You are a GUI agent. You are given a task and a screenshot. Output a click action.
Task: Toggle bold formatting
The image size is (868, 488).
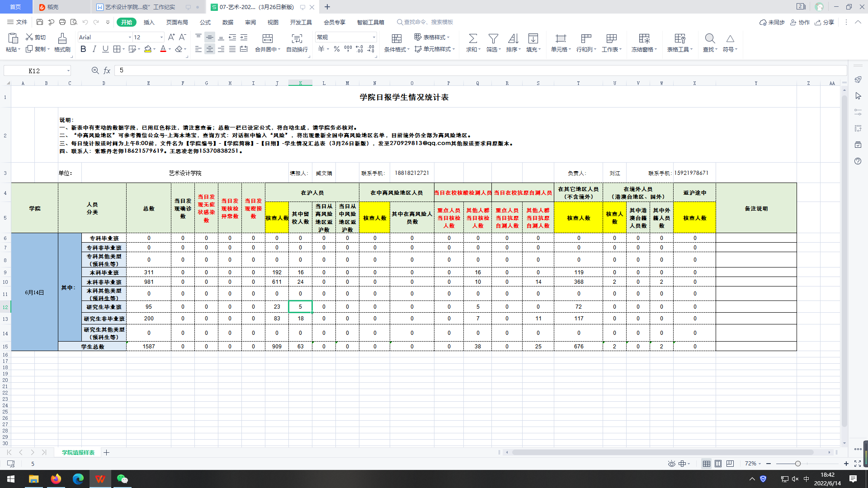pos(83,49)
